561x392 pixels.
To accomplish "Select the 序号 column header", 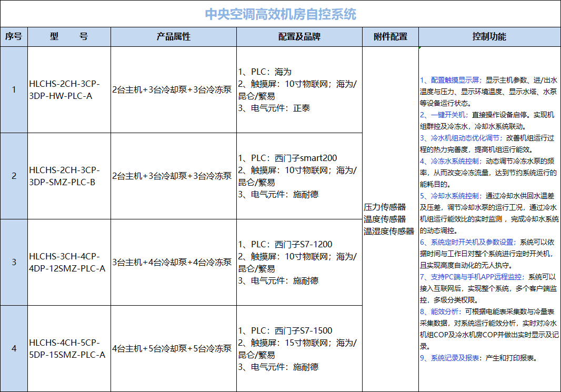I will 14,37.
